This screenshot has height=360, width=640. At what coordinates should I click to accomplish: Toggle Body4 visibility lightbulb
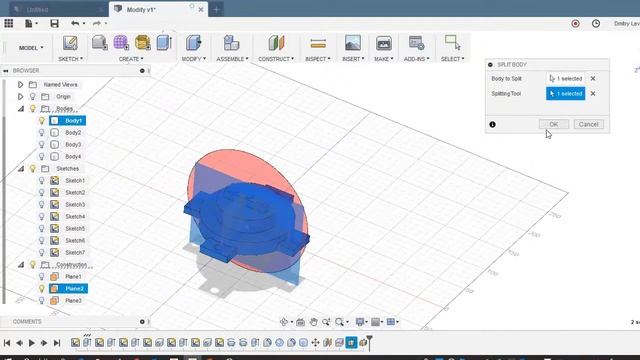[x=42, y=156]
